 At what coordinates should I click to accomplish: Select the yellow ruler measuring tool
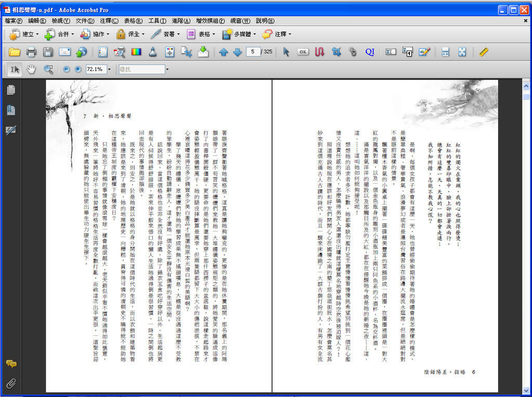click(484, 52)
